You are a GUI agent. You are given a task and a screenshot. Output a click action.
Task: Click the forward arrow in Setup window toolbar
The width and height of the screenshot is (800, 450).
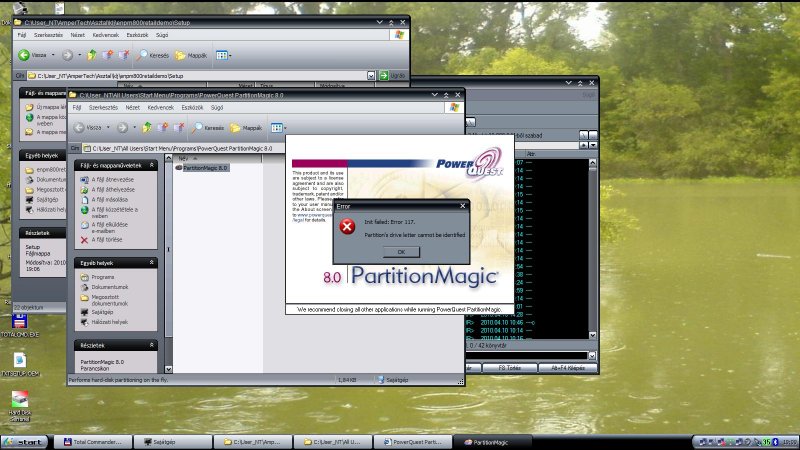67,55
